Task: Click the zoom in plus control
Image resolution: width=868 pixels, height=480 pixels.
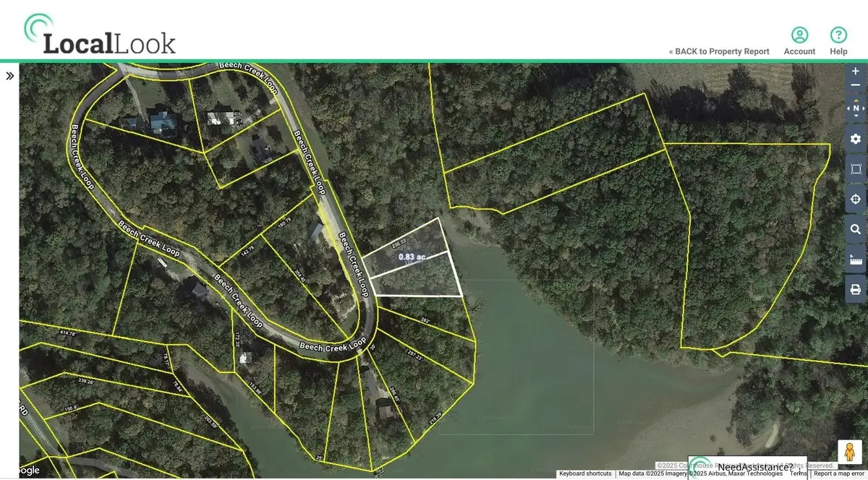Action: pos(855,71)
